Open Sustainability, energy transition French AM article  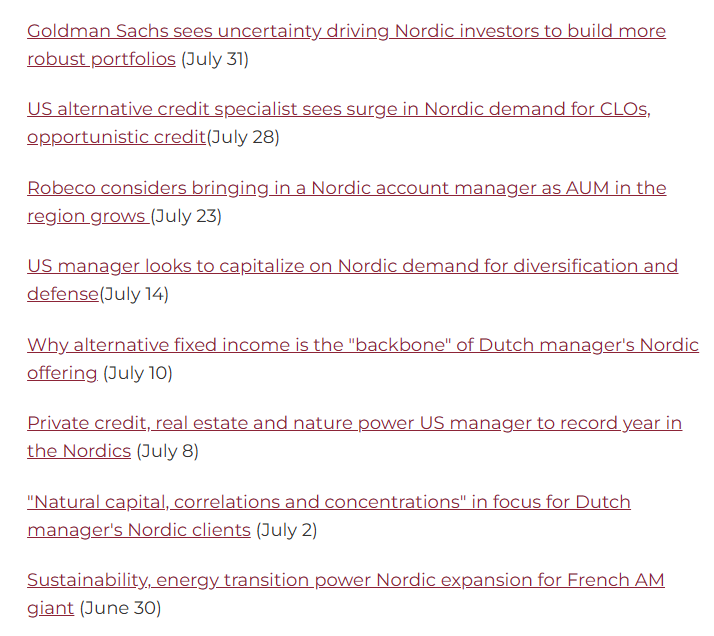tap(346, 580)
